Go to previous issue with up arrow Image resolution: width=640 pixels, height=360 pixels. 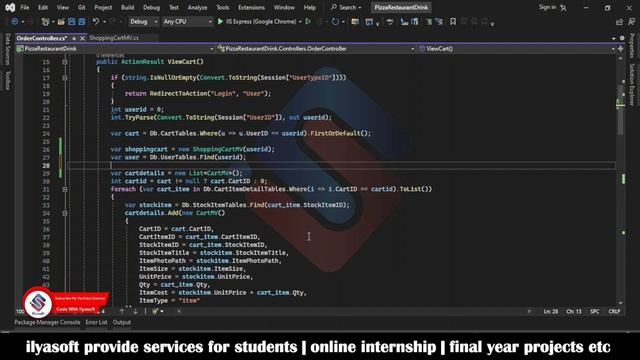coord(122,311)
